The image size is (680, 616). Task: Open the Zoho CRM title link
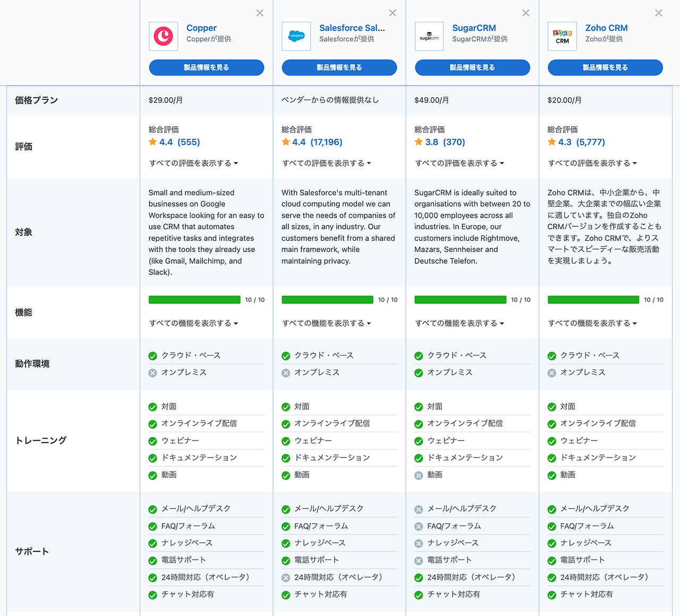coord(606,28)
